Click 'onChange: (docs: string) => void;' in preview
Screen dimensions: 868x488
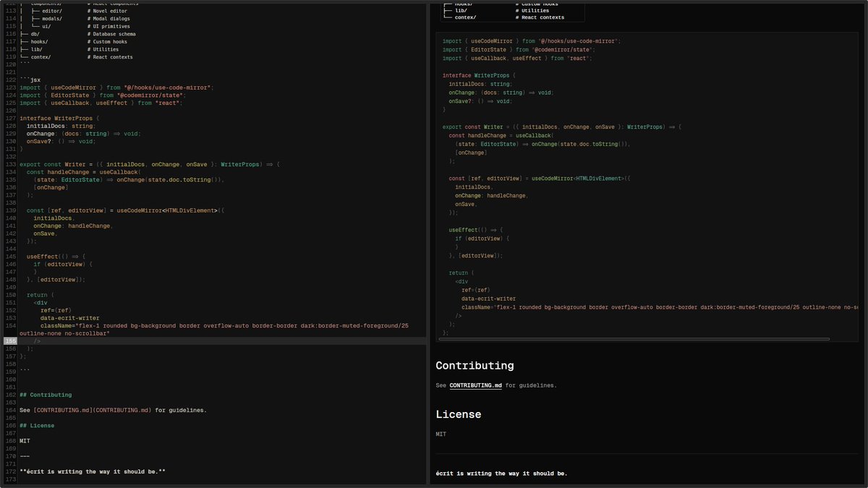click(501, 93)
